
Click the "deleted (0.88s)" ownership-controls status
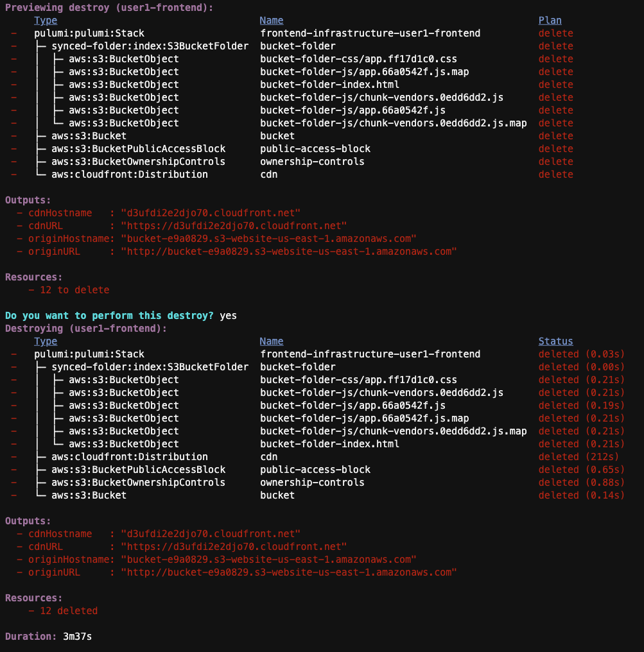coord(581,483)
